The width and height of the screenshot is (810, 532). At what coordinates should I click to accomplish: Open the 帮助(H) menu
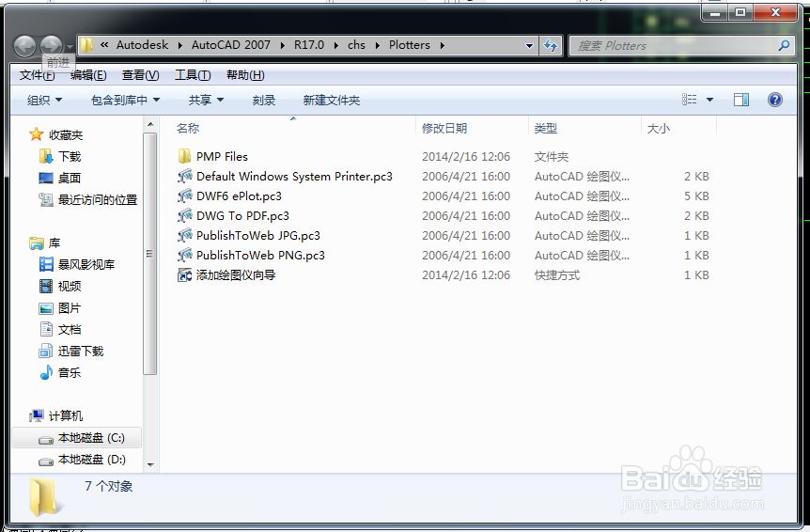point(245,75)
